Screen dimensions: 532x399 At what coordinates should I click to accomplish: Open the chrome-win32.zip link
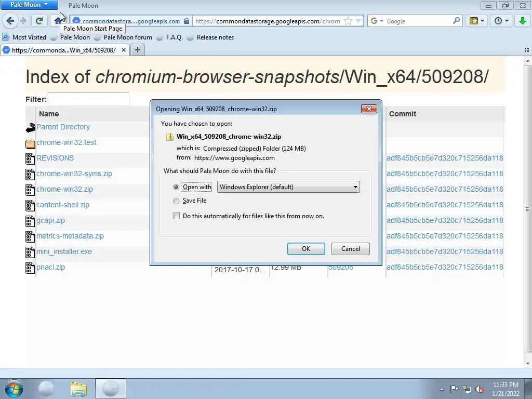pyautogui.click(x=65, y=189)
